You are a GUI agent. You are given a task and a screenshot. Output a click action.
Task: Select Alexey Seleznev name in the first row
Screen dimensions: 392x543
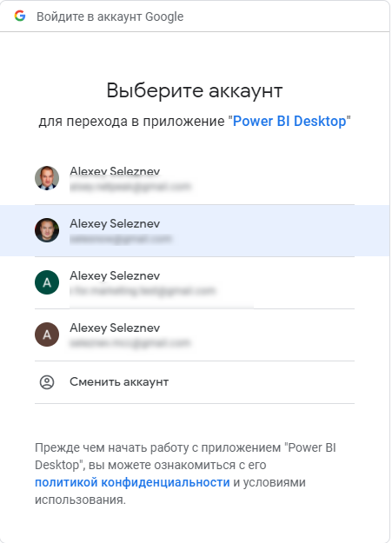point(115,171)
